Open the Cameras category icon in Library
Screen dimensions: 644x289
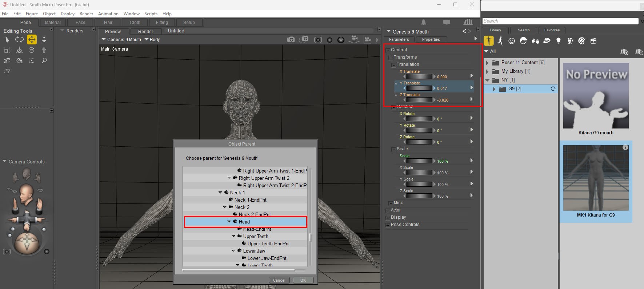570,41
